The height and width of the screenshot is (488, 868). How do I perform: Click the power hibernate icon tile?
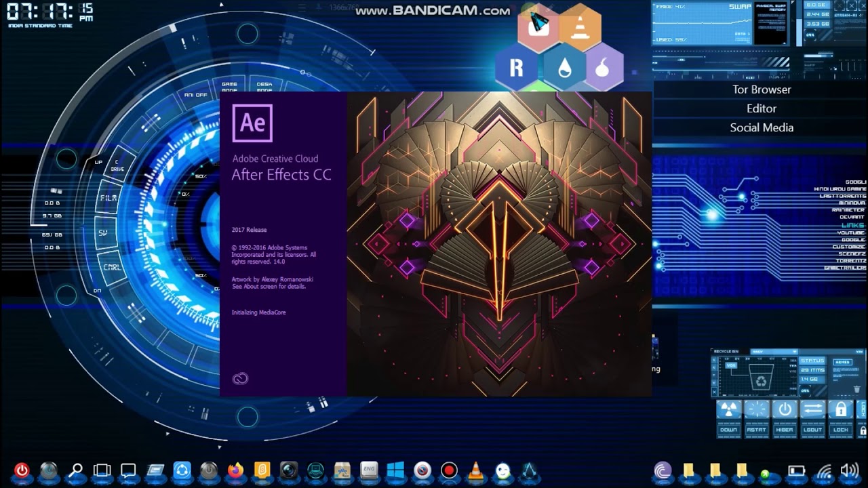click(785, 409)
